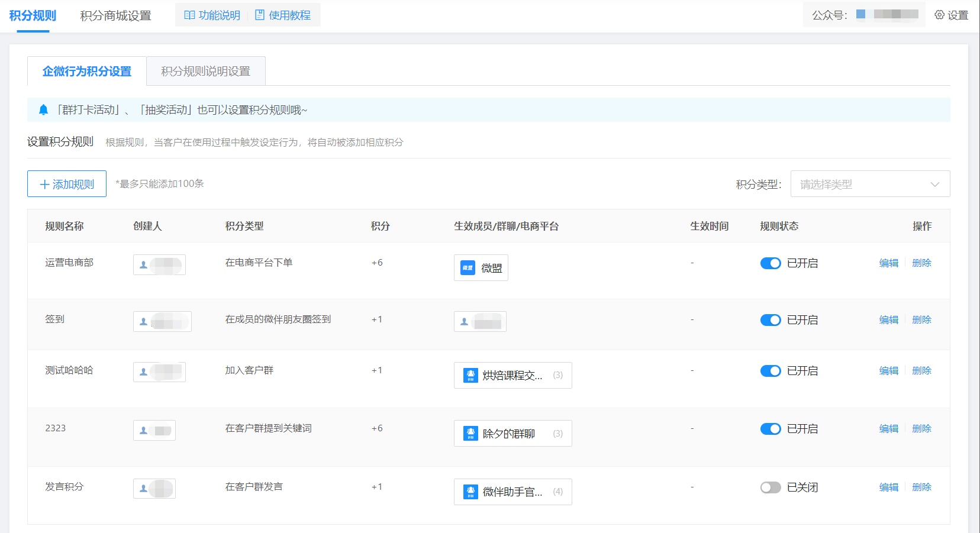Delete the 运营电商部 rule
980x533 pixels.
click(922, 263)
